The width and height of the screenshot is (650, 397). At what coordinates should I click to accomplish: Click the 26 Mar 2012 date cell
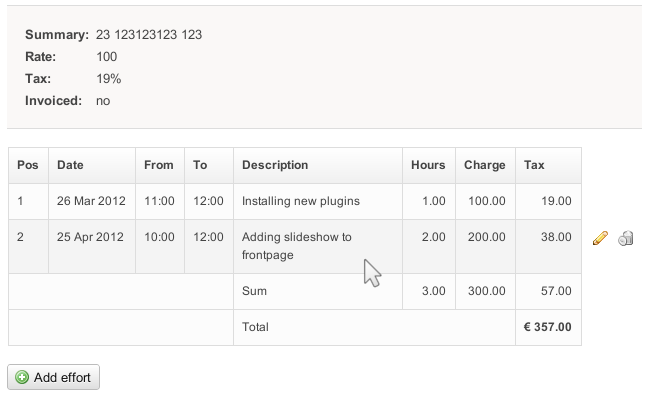click(92, 201)
